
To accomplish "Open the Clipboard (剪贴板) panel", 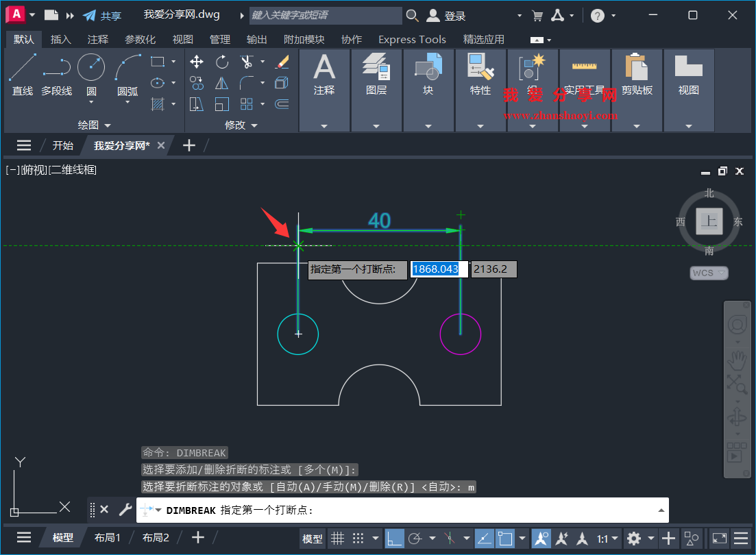I will point(637,90).
